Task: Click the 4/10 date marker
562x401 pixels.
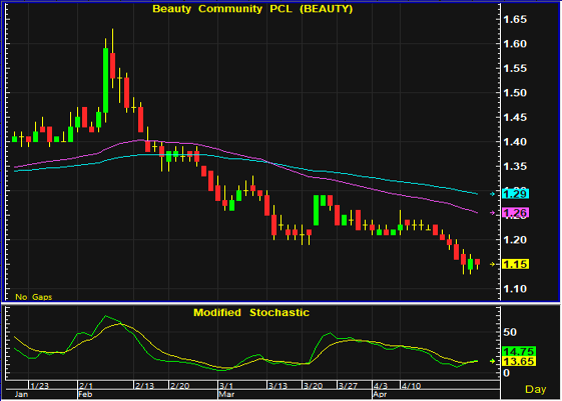Action: 411,386
